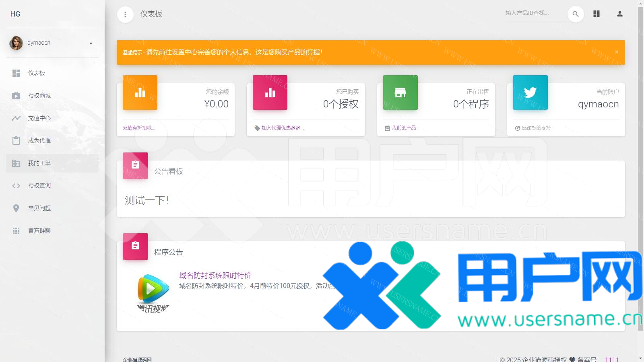Click the product ID search field
Image resolution: width=644 pixels, height=362 pixels.
[x=535, y=13]
